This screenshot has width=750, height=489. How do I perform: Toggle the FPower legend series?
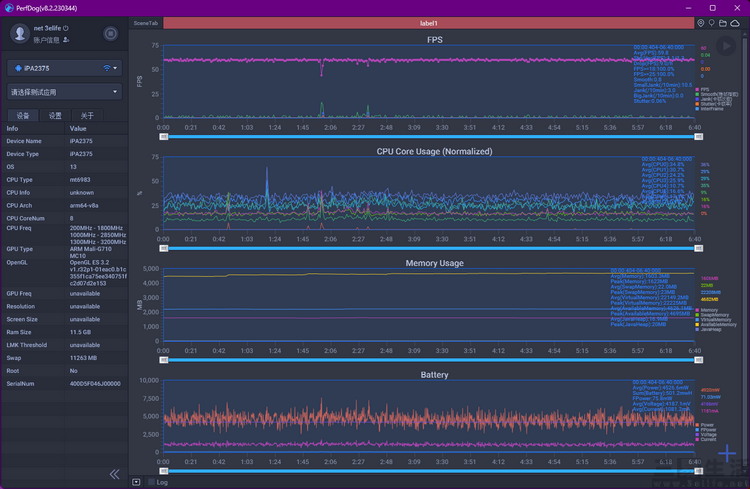coord(706,430)
